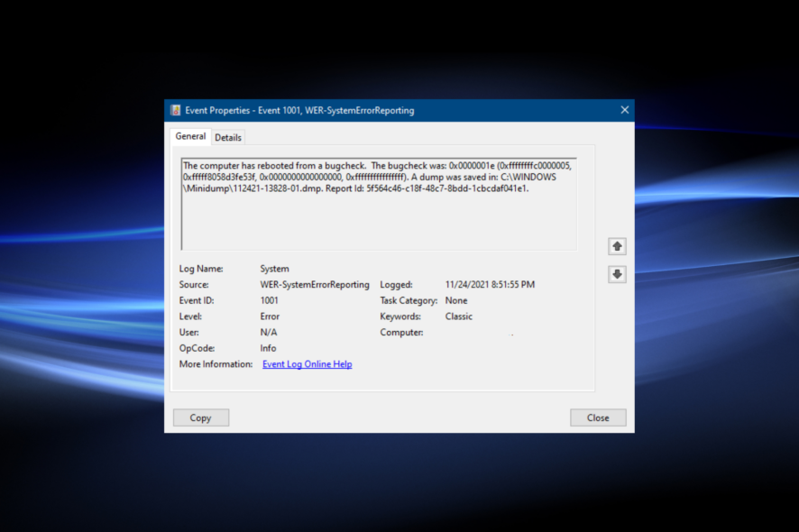Click the Keywords value Classic
Screen dimensions: 799x532
click(459, 316)
